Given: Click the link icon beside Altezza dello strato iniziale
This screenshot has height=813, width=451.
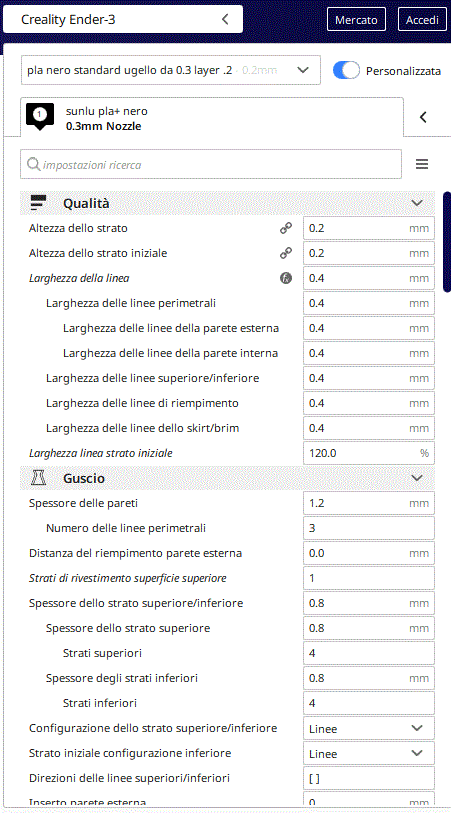Looking at the screenshot, I should (286, 253).
